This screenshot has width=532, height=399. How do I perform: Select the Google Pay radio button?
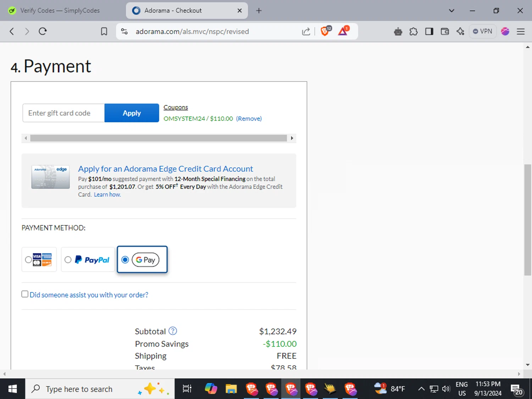(x=125, y=260)
